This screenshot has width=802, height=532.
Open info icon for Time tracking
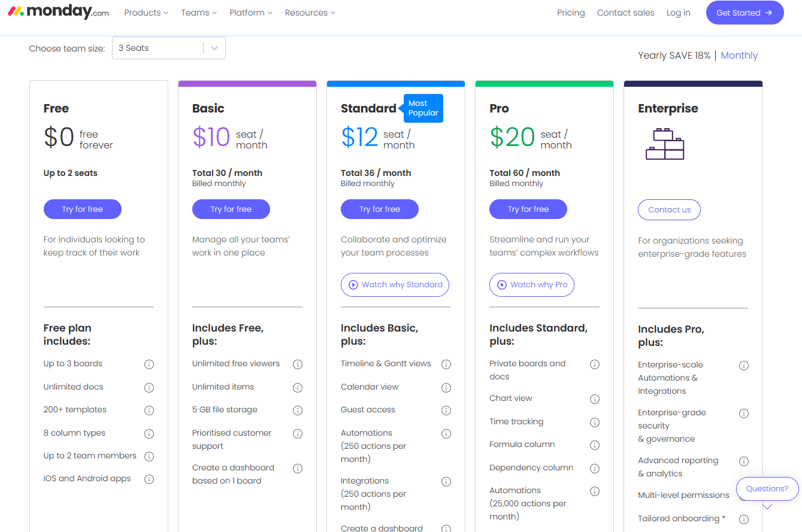pos(595,422)
